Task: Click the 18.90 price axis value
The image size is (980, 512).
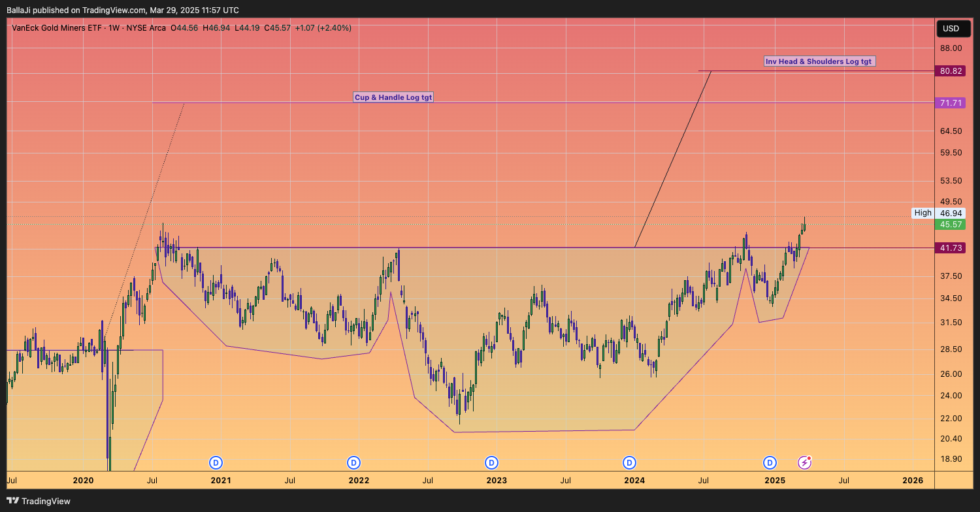Action: pos(951,459)
